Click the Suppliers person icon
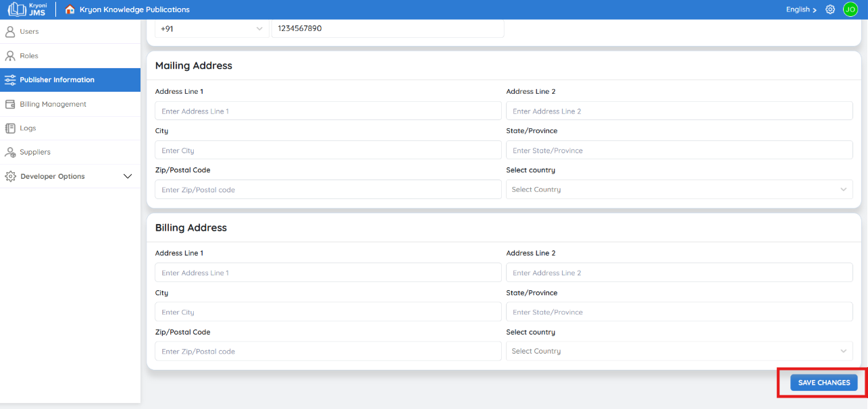This screenshot has width=868, height=409. [10, 153]
